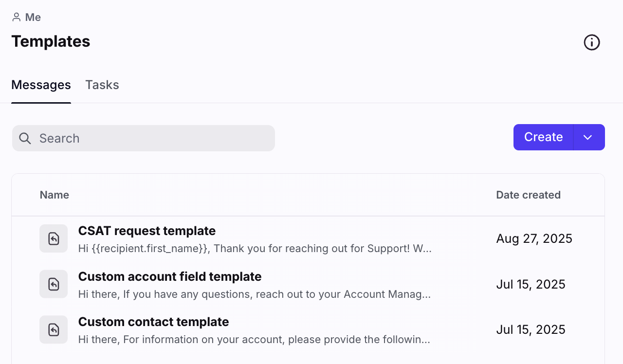
Task: Open the Custom account field template
Action: click(169, 276)
